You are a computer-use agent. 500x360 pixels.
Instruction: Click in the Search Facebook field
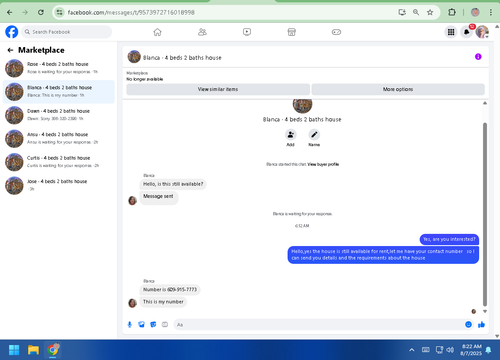click(x=67, y=32)
